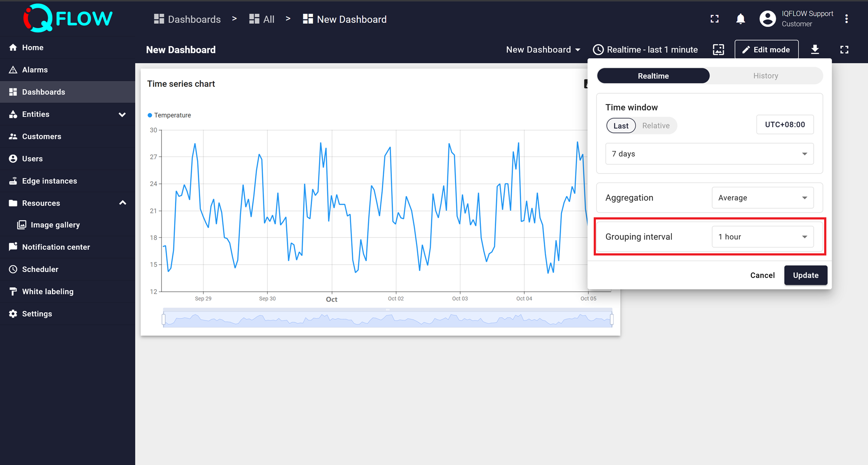Open the 7 days interval dropdown
Screen dimensions: 868x465
(709, 154)
